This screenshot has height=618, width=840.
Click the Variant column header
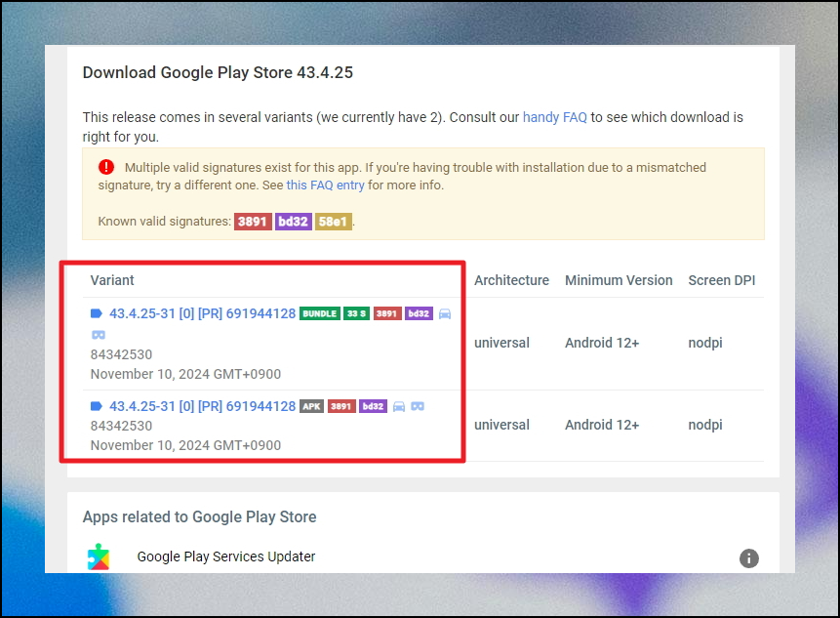[x=112, y=280]
